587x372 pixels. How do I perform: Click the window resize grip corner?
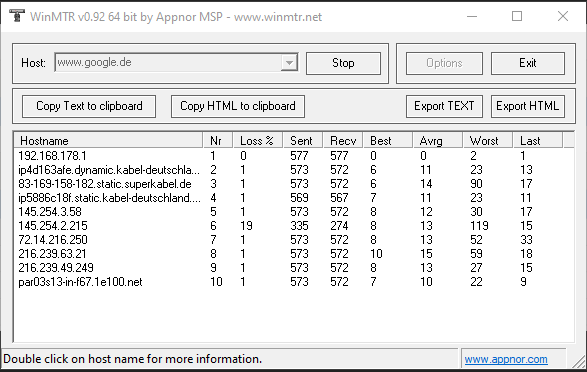tap(580, 362)
